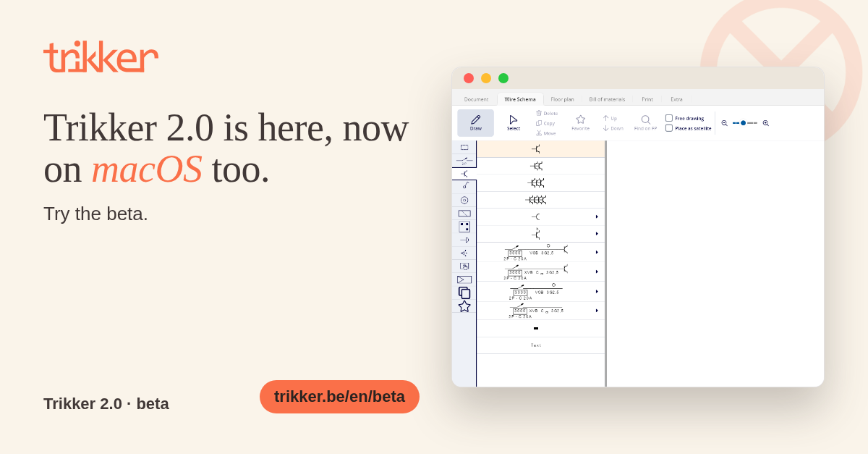
Task: Expand the first 2P - C 20A circuit arrow
Action: coord(597,252)
